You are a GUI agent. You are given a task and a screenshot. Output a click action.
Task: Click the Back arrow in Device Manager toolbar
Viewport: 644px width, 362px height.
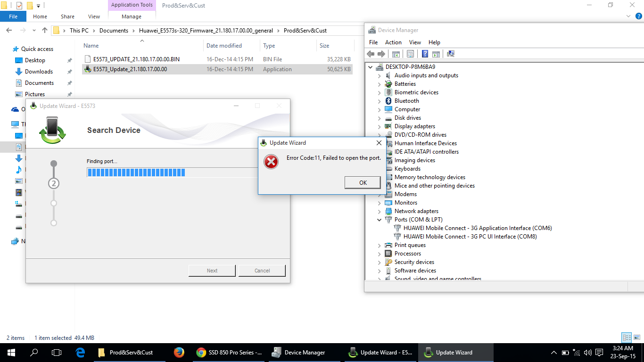pyautogui.click(x=371, y=54)
